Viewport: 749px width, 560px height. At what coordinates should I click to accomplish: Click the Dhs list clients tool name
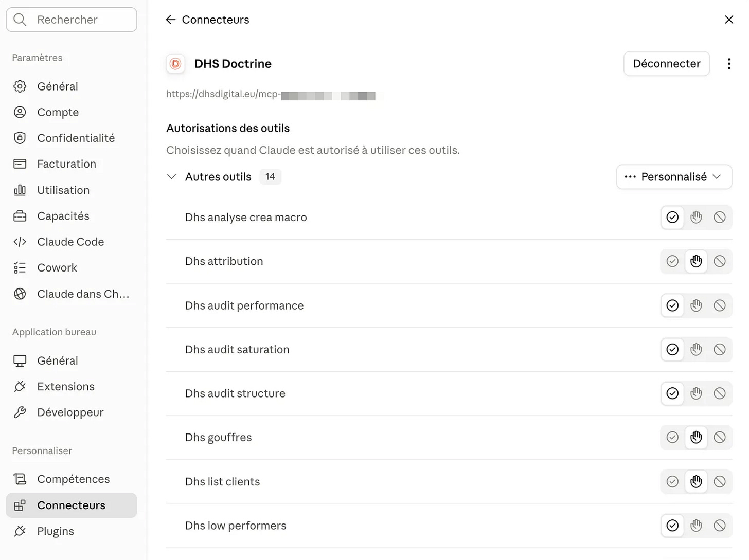(x=222, y=482)
